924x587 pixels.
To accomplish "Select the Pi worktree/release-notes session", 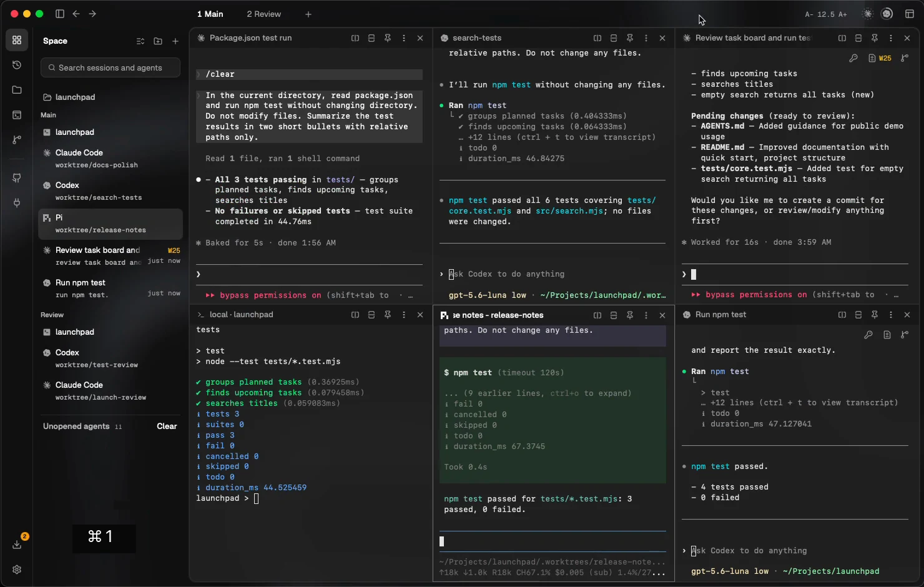I will pyautogui.click(x=111, y=224).
